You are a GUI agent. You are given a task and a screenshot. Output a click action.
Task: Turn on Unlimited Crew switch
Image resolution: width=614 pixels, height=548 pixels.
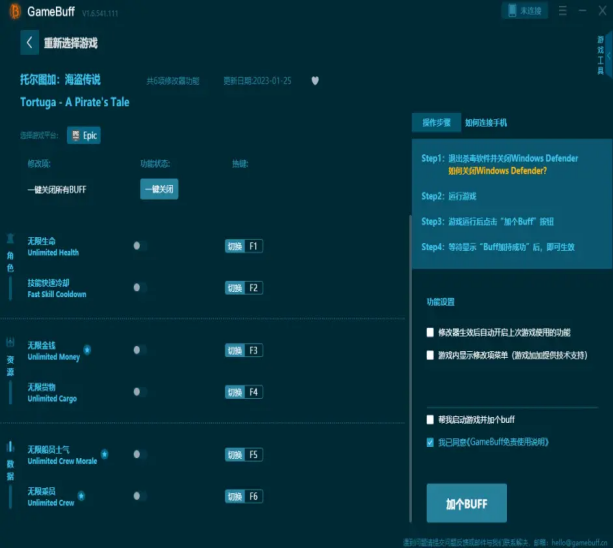[x=140, y=496]
